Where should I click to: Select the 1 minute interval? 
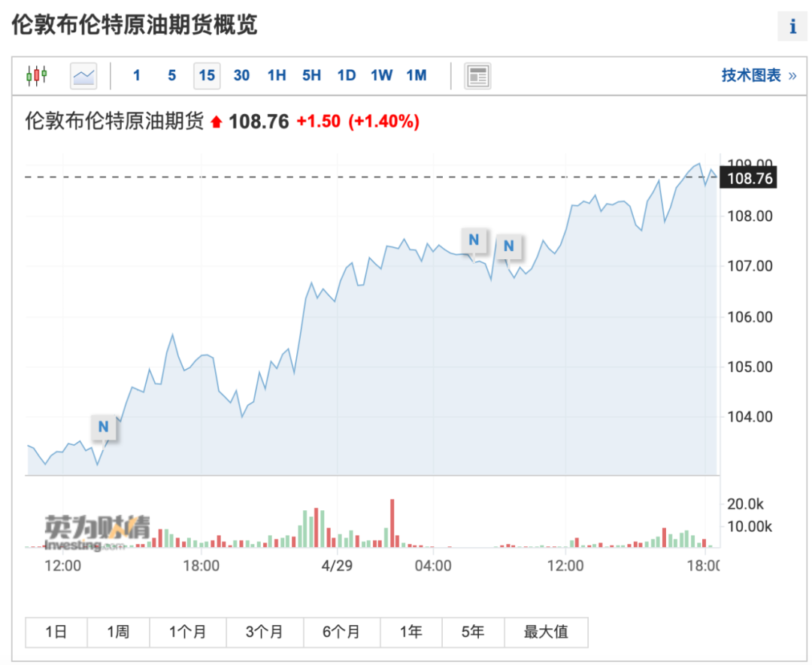pos(137,76)
